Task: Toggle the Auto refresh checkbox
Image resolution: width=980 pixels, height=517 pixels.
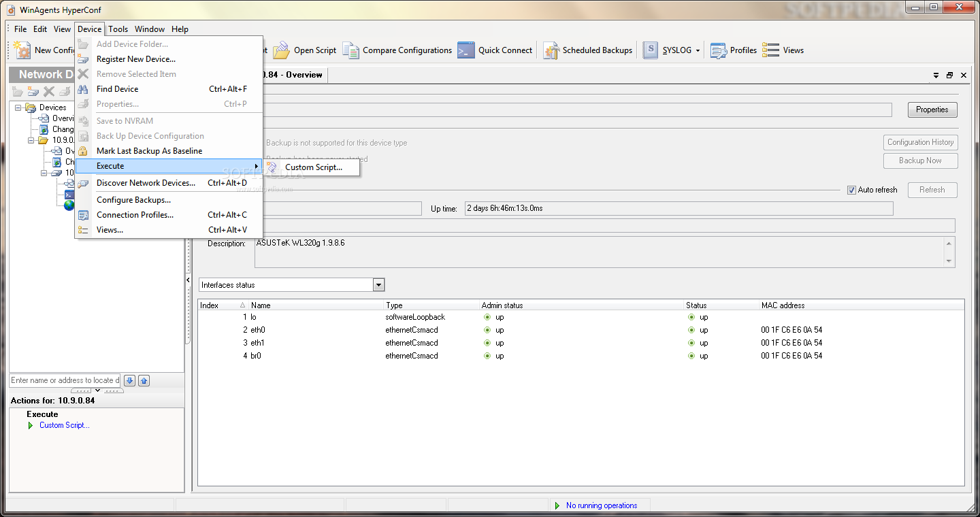Action: pyautogui.click(x=851, y=190)
